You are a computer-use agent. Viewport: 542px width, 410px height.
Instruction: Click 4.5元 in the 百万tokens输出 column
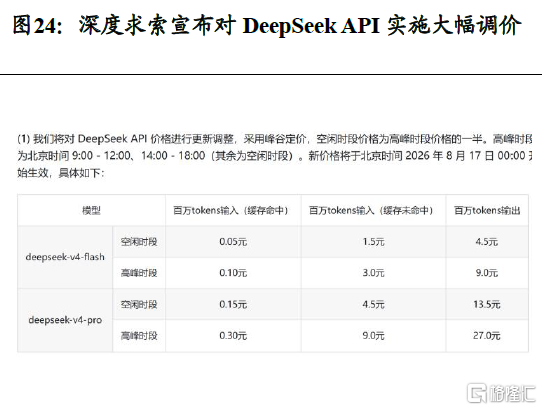pyautogui.click(x=487, y=242)
